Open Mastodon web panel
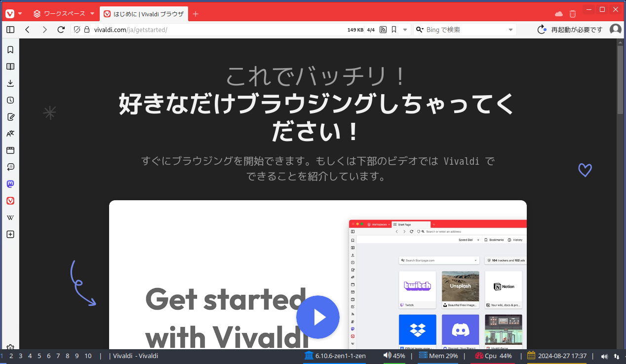The height and width of the screenshot is (364, 626). pos(10,184)
